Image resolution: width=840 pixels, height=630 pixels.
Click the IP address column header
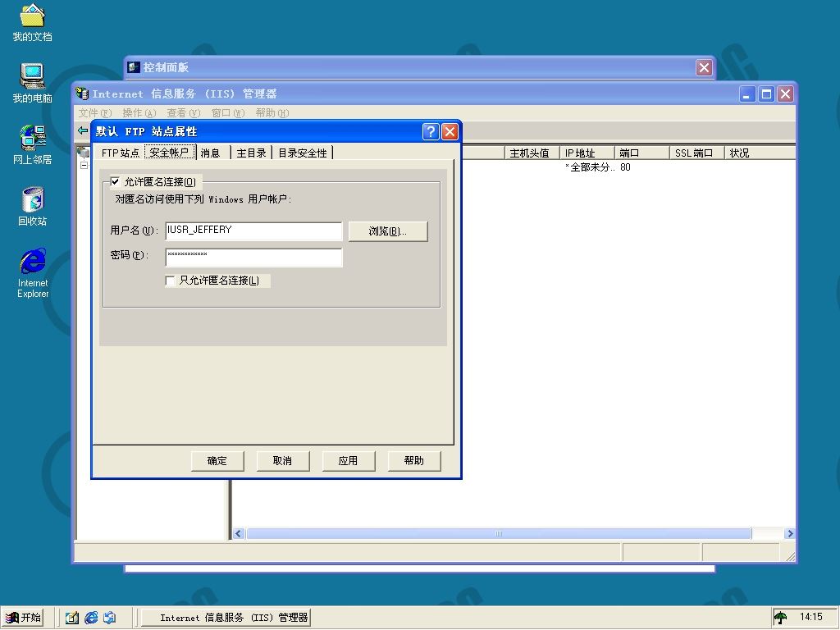click(x=587, y=153)
